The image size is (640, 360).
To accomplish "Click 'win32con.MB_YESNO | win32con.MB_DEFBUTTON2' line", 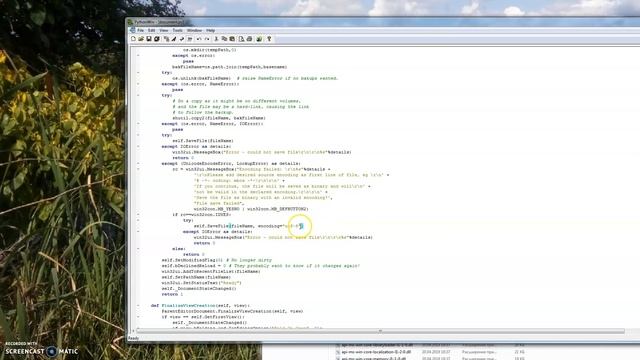I will 251,209.
